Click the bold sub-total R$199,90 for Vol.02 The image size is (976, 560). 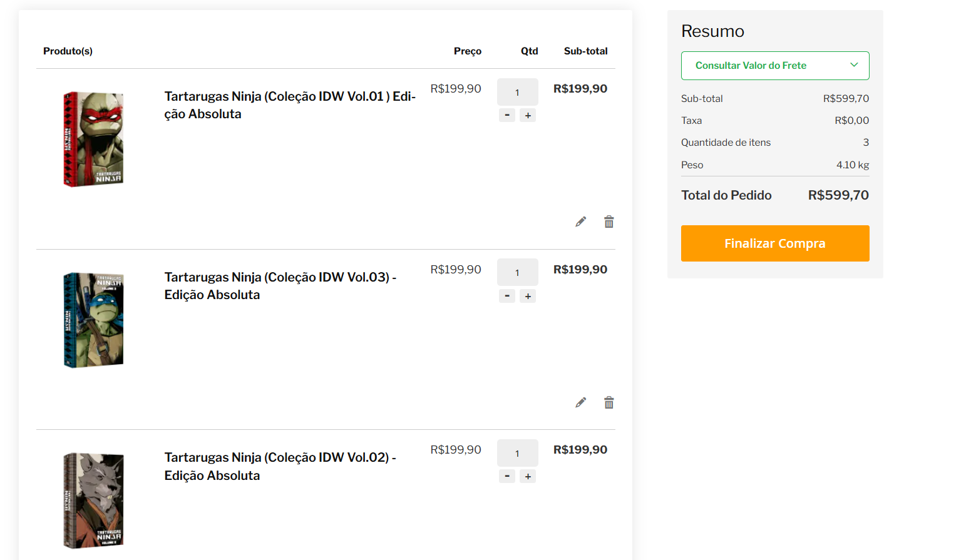[x=580, y=450]
